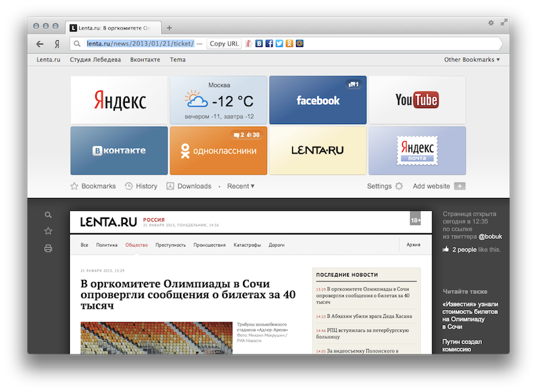537x392 pixels.
Task: Open the Lenta.ru bookmark
Action: pyautogui.click(x=48, y=60)
